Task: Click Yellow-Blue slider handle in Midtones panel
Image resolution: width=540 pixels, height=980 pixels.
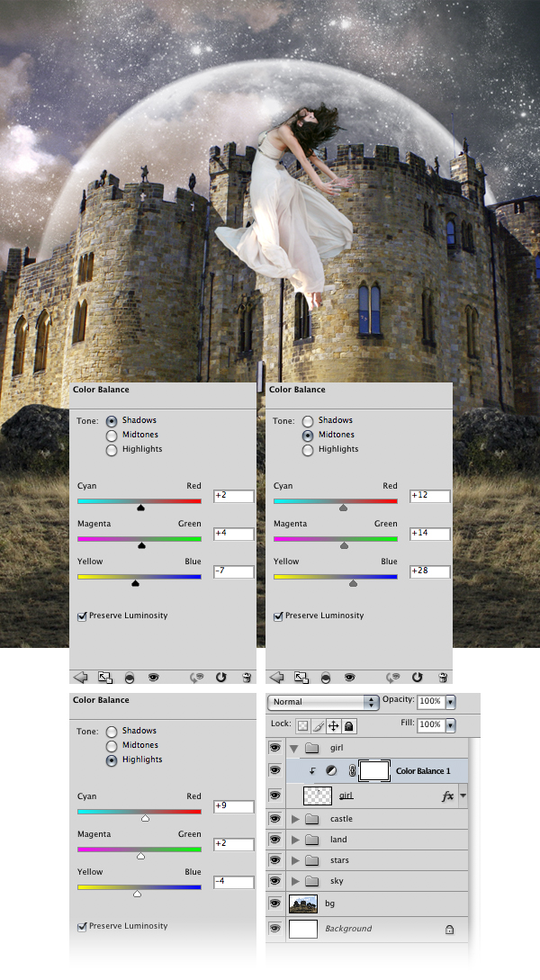Action: click(353, 583)
